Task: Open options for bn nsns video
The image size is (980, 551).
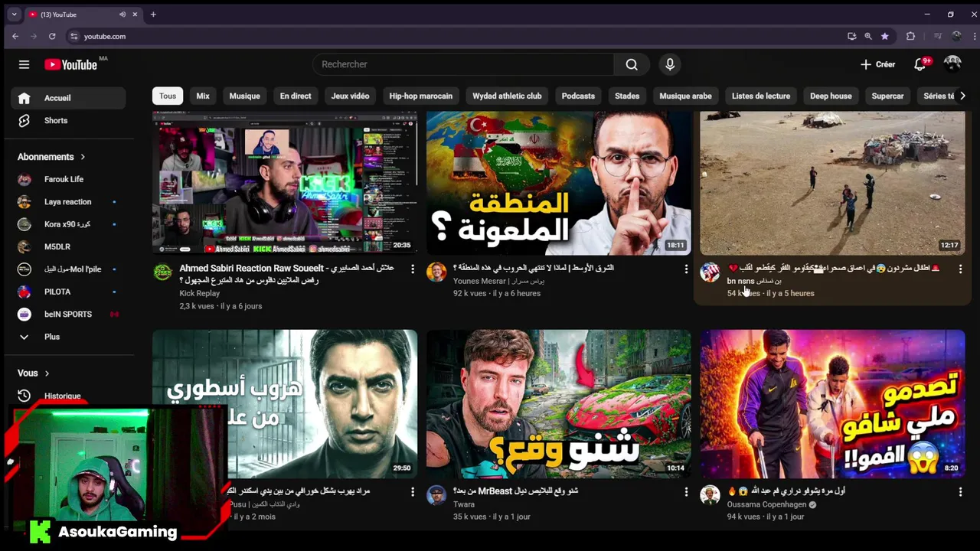Action: click(960, 269)
